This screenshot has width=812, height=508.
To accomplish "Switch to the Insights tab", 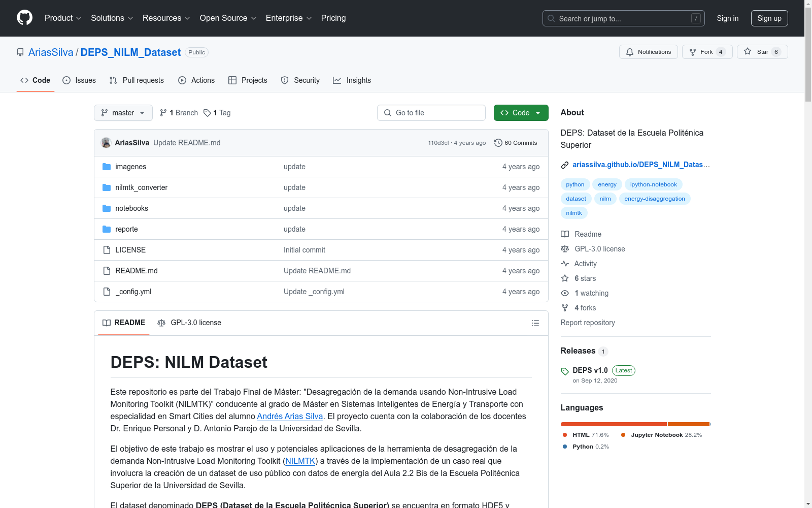I will [x=352, y=80].
